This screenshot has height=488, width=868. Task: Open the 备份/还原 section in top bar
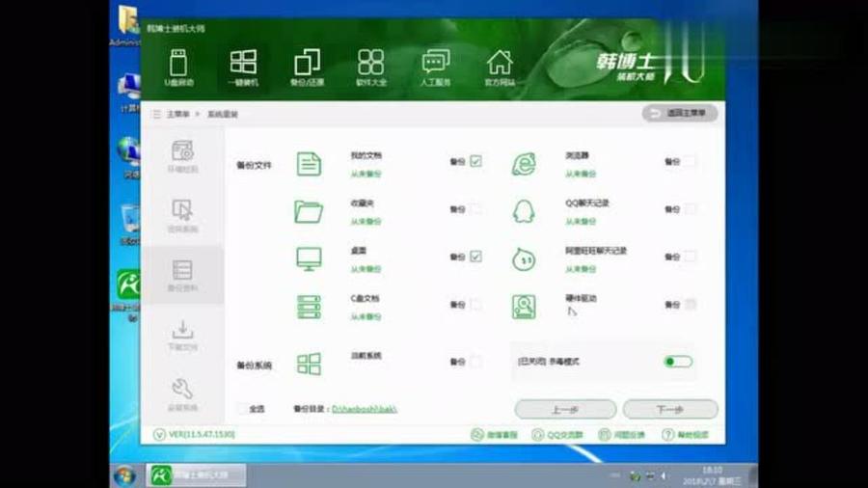click(x=308, y=68)
